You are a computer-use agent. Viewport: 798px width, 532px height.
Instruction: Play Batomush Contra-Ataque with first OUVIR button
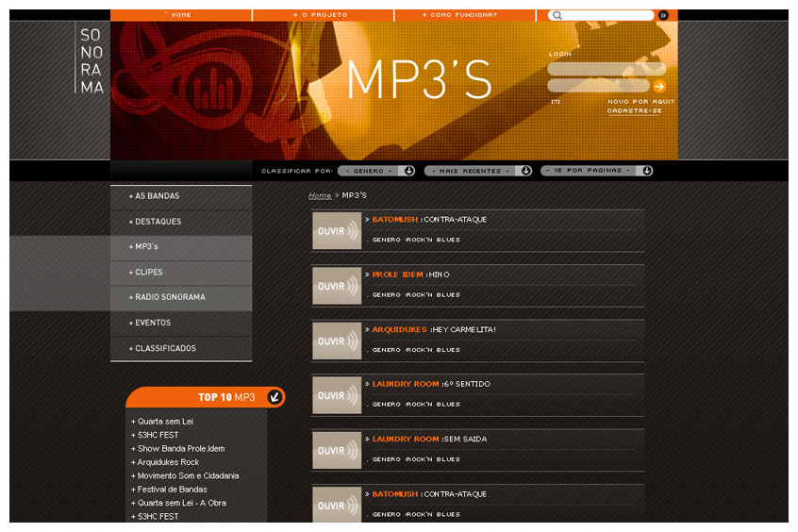tap(337, 230)
